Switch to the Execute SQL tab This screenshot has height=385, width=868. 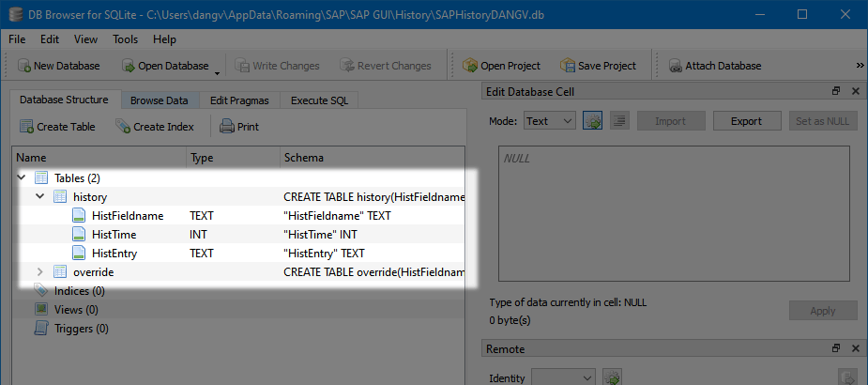[x=319, y=100]
